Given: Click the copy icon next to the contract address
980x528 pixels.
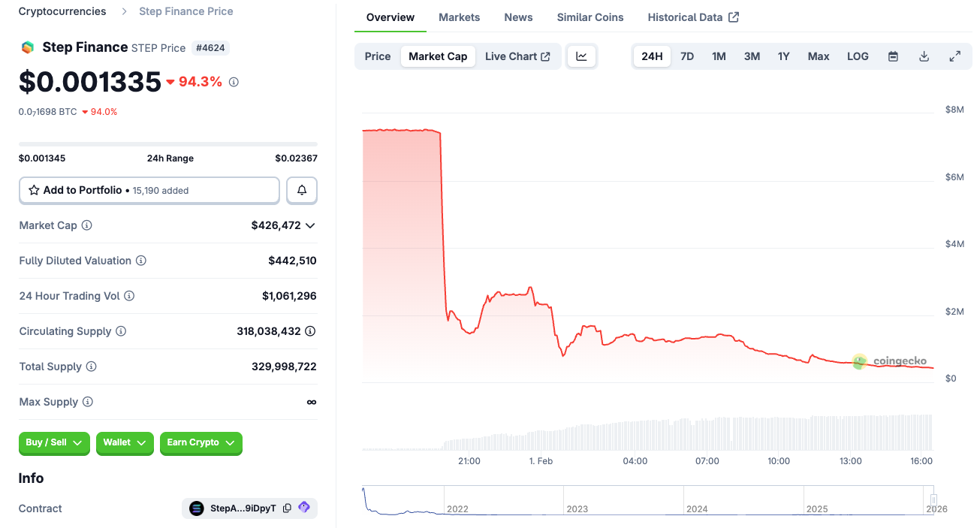Looking at the screenshot, I should tap(286, 508).
